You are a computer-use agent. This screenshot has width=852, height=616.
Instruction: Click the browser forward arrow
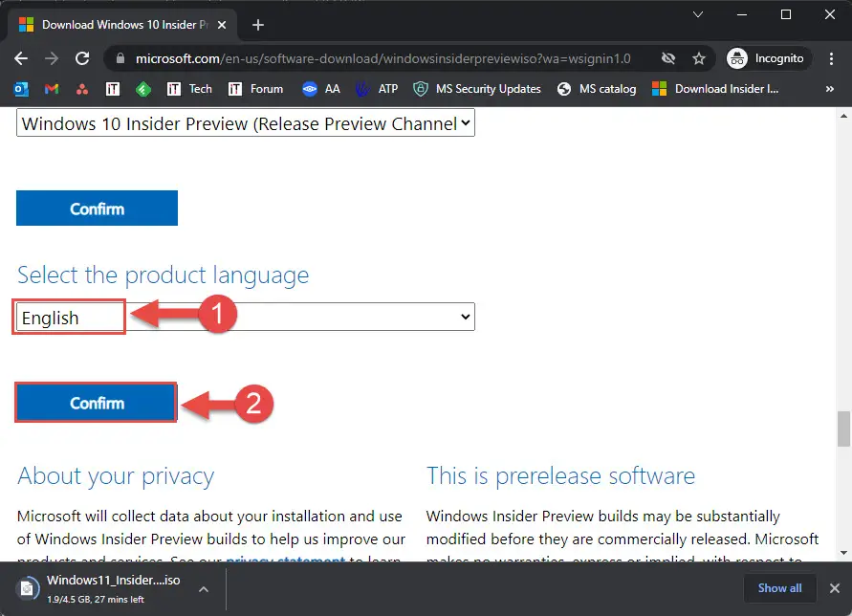point(52,58)
